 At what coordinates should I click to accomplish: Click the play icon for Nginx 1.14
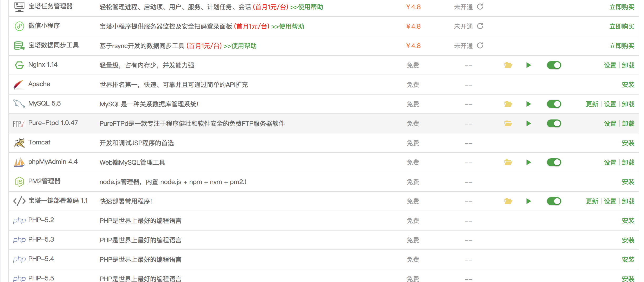tap(529, 65)
